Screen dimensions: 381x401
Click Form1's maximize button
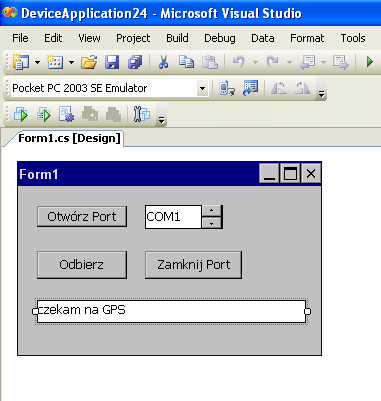click(x=290, y=173)
